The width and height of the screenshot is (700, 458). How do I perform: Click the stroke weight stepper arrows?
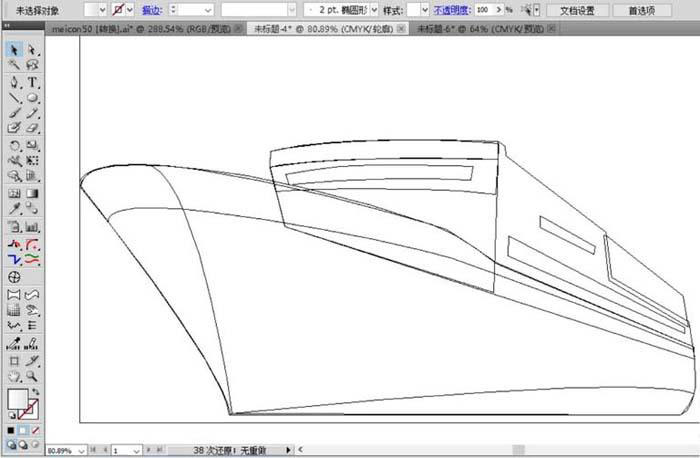pyautogui.click(x=173, y=10)
